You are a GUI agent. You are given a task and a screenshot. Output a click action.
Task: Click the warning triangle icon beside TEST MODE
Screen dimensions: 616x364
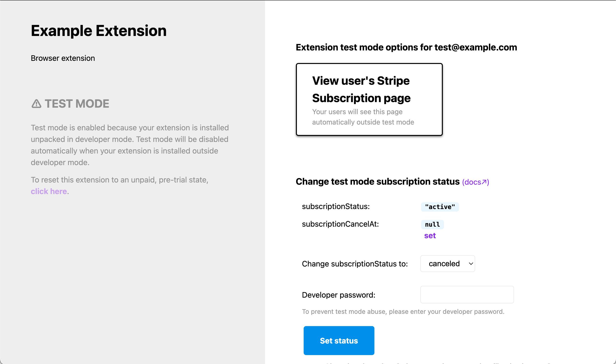point(36,104)
